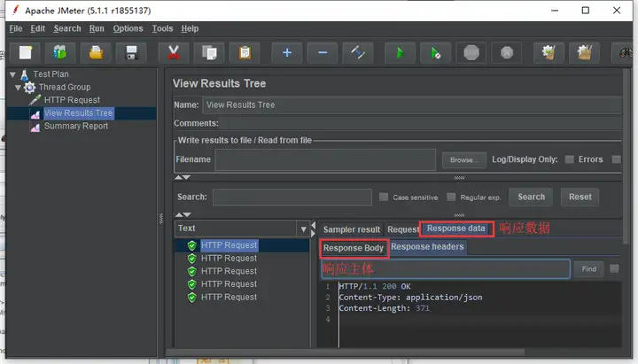Image resolution: width=638 pixels, height=364 pixels.
Task: Click the Name field View Results Tree
Action: pyautogui.click(x=412, y=105)
